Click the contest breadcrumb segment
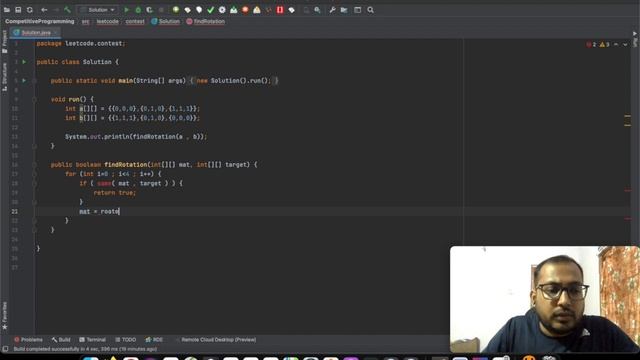640x360 pixels. point(135,21)
